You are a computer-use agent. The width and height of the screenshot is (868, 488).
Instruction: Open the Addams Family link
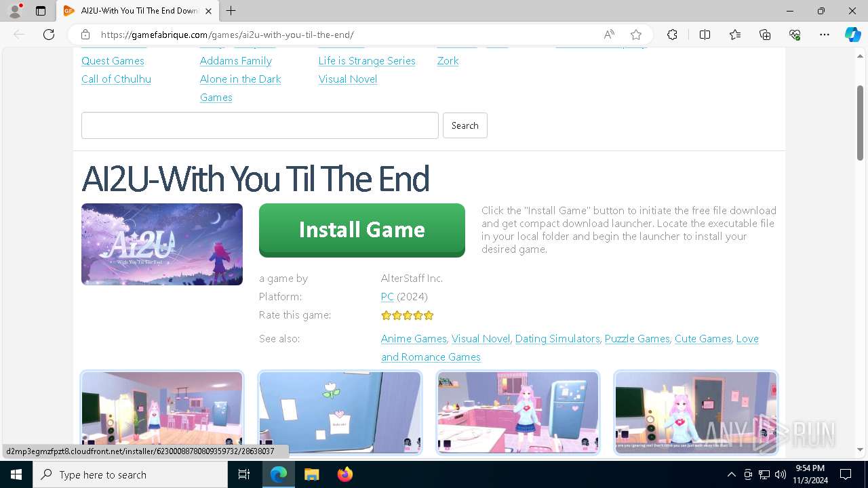tap(236, 61)
